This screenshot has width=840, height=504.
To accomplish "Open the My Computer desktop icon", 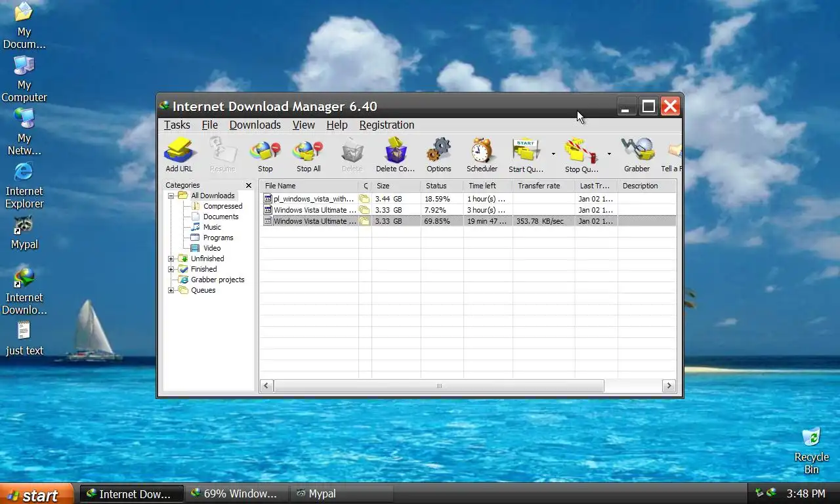I will click(24, 79).
